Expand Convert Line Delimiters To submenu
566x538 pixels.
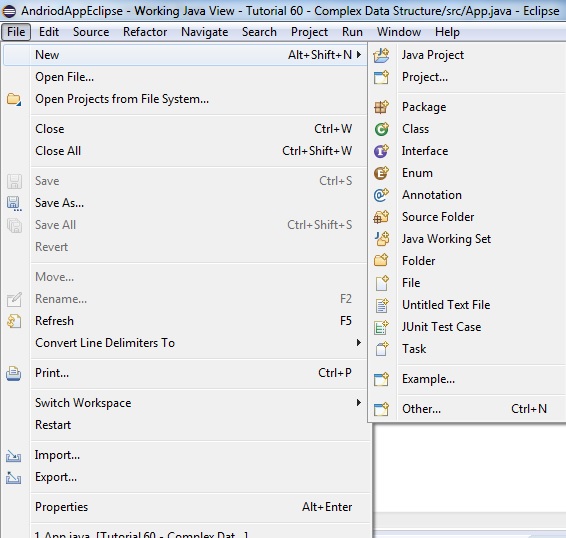(x=358, y=342)
